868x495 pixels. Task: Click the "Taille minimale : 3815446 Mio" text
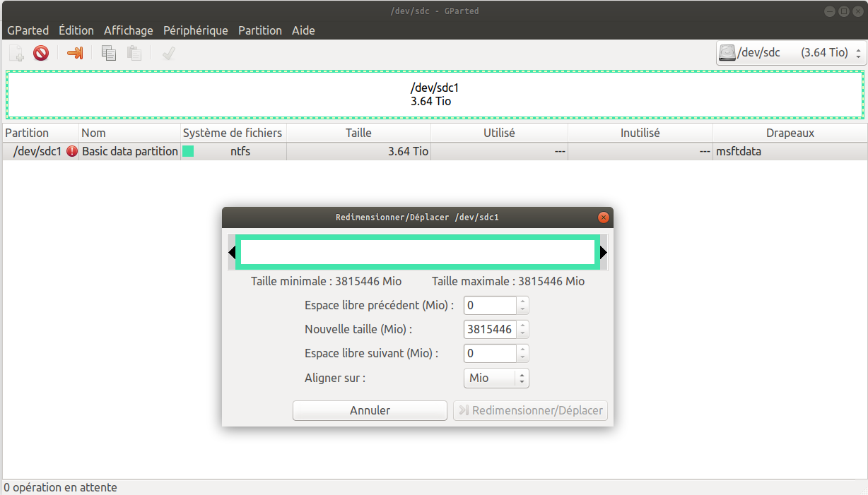coord(326,281)
